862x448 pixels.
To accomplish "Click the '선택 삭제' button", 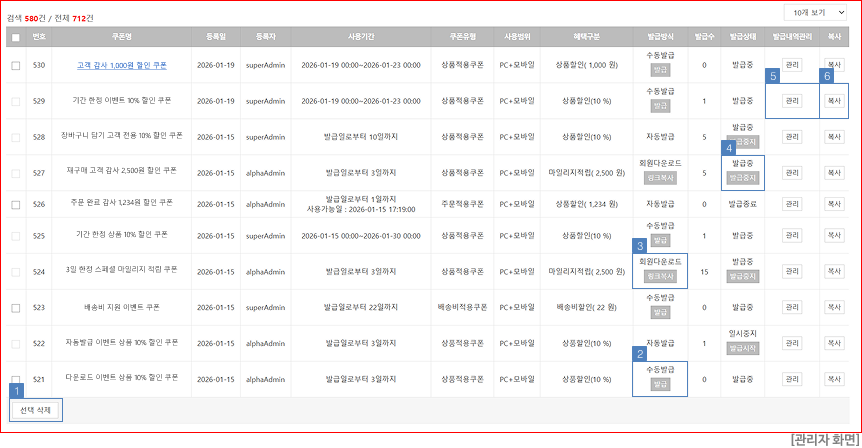I will coord(36,410).
